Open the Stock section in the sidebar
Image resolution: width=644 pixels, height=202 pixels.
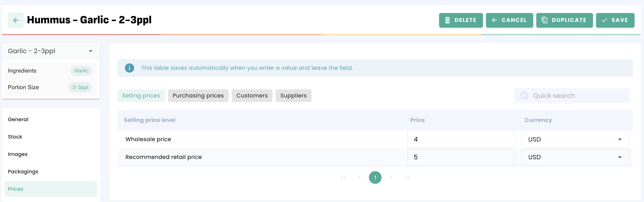pyautogui.click(x=15, y=137)
